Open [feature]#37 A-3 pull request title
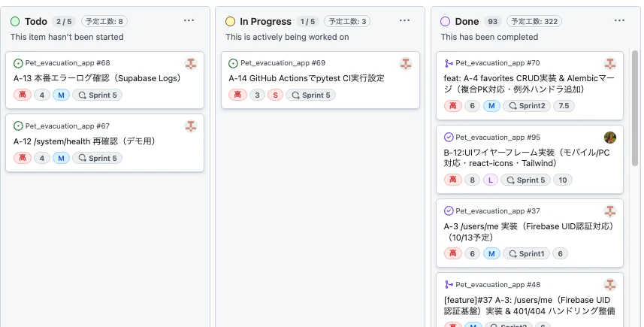Screen dimensions: 644x327 tap(530, 306)
